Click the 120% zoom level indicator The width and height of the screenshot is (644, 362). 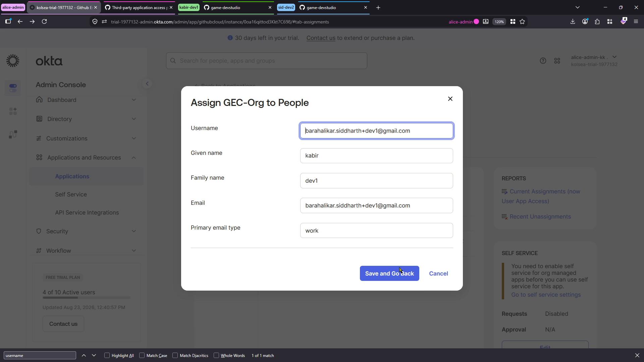coord(499,21)
